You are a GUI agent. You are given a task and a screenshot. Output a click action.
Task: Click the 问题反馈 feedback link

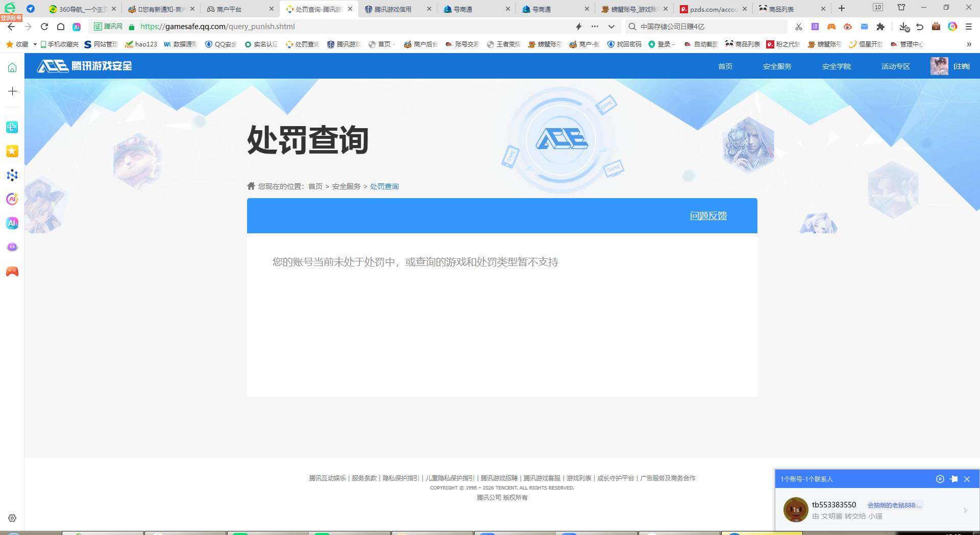(708, 216)
